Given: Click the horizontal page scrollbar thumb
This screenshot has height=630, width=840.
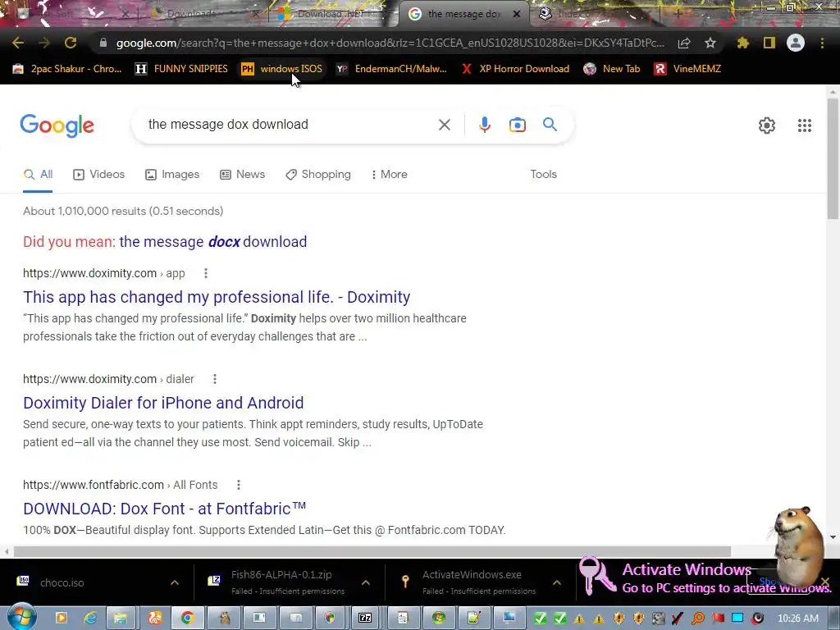Looking at the screenshot, I should pos(372,551).
